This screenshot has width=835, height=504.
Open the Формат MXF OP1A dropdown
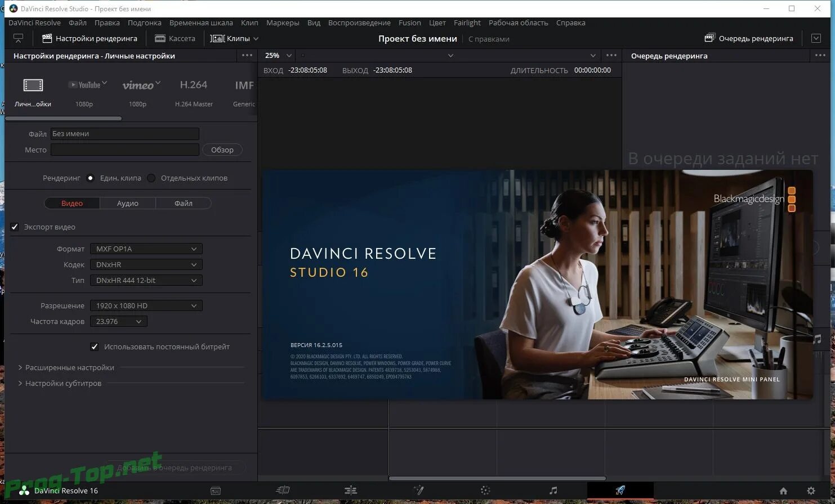click(x=146, y=249)
